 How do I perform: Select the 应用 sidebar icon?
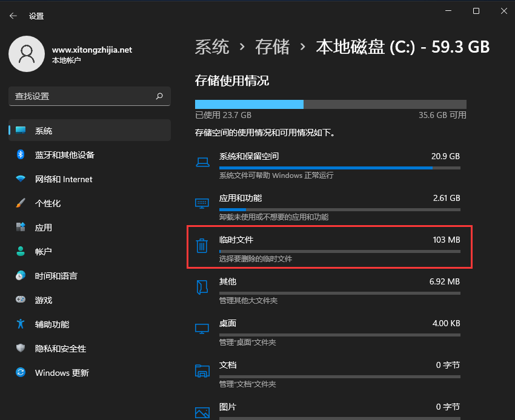tap(20, 228)
